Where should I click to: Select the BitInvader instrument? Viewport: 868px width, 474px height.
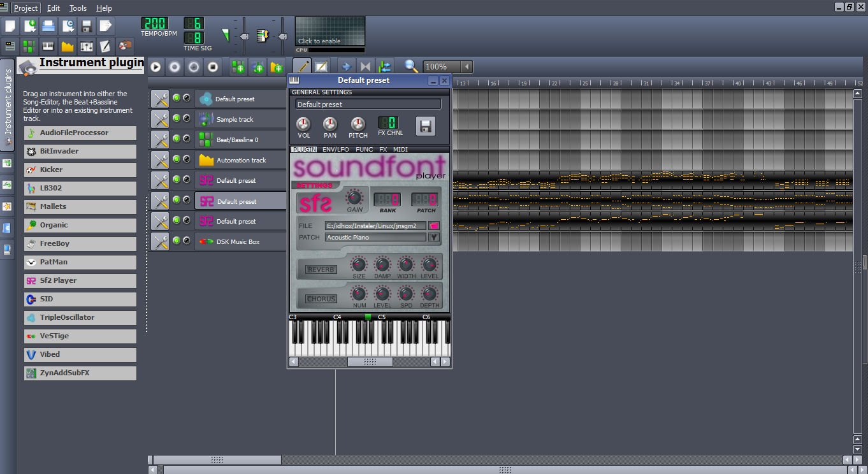pos(80,152)
